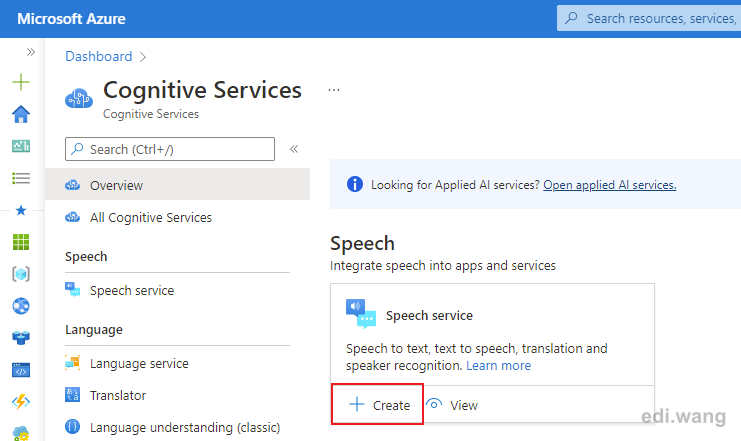Expand the Azure portal left sidebar
This screenshot has height=441, width=741.
coord(31,52)
